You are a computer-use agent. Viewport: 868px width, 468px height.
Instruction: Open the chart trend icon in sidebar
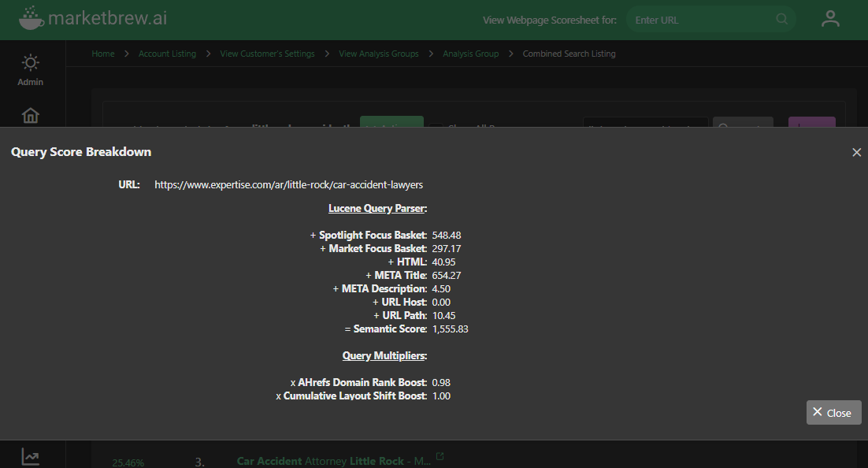tap(30, 456)
